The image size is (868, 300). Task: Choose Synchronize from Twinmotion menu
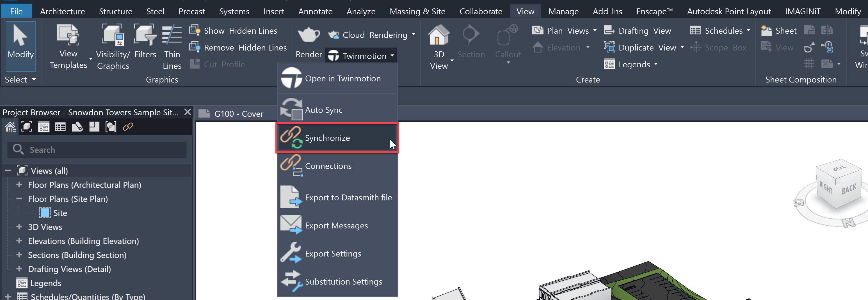click(337, 138)
